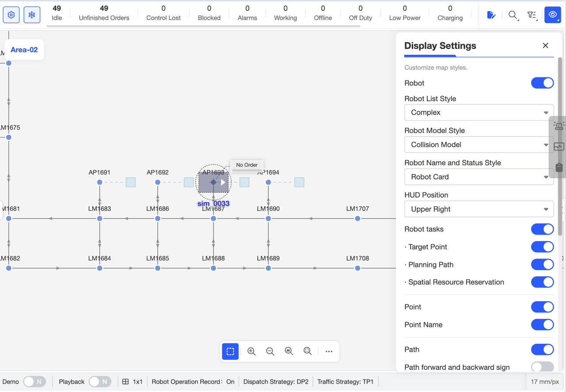This screenshot has height=392, width=566.
Task: Open the Robot List Style dropdown
Action: click(x=479, y=112)
